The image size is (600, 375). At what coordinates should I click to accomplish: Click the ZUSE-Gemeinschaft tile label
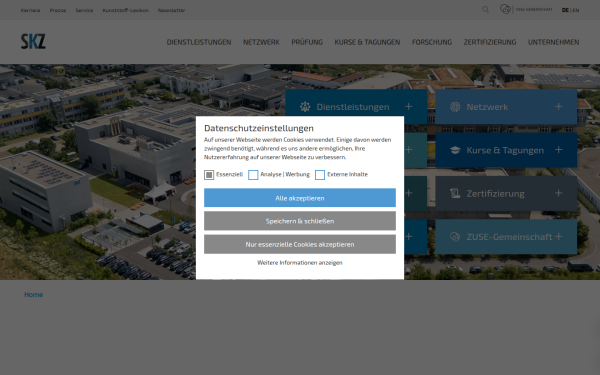click(509, 237)
